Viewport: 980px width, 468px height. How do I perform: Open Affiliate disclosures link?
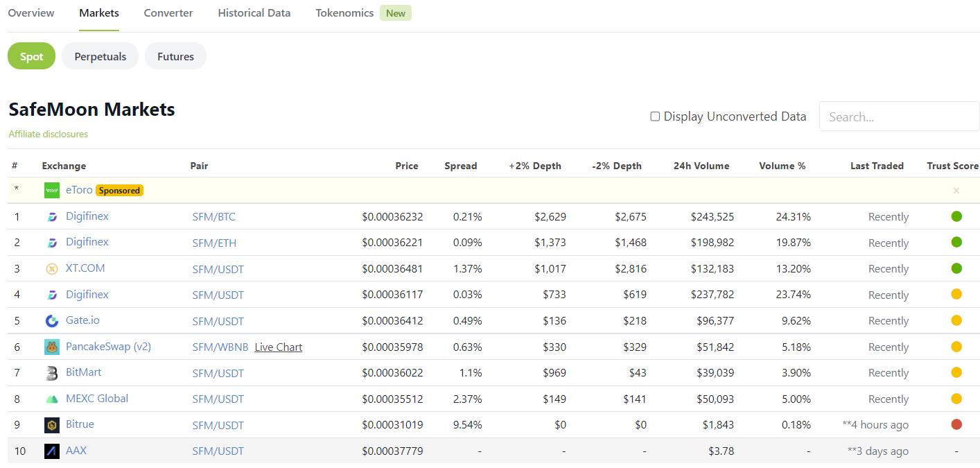49,134
